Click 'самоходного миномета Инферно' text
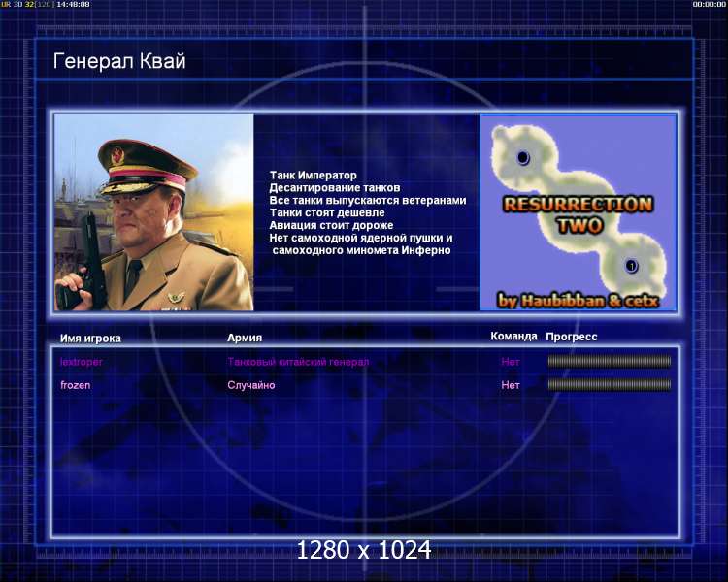The width and height of the screenshot is (728, 582). [362, 250]
